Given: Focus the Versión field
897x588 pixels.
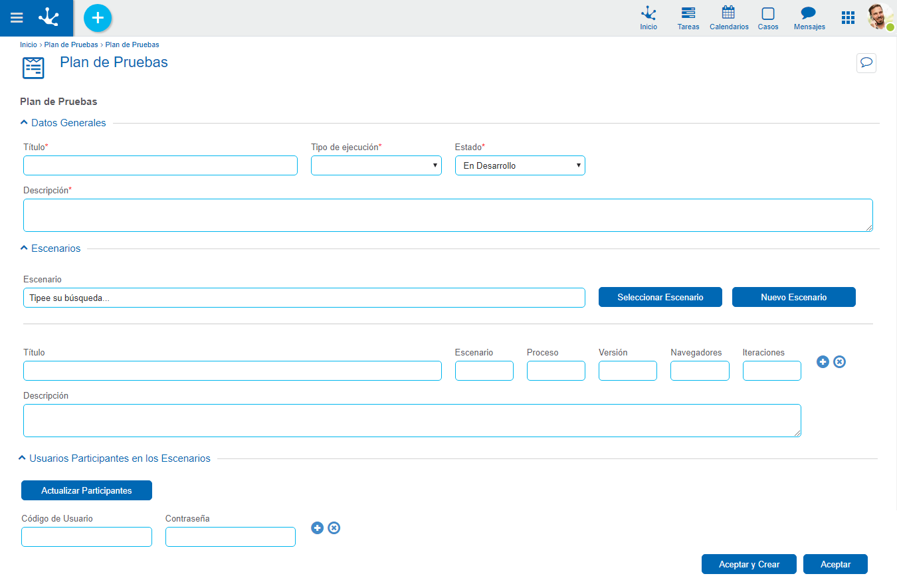Looking at the screenshot, I should click(x=627, y=371).
